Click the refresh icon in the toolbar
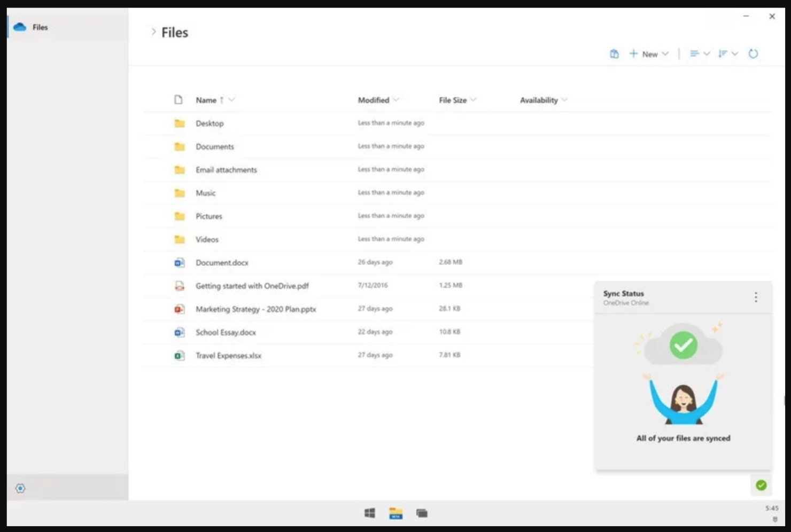The width and height of the screenshot is (791, 532). point(753,53)
